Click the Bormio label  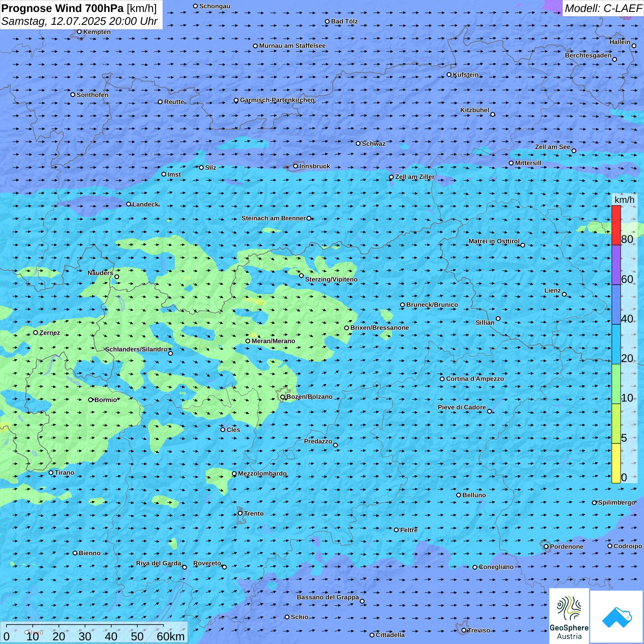pos(105,400)
